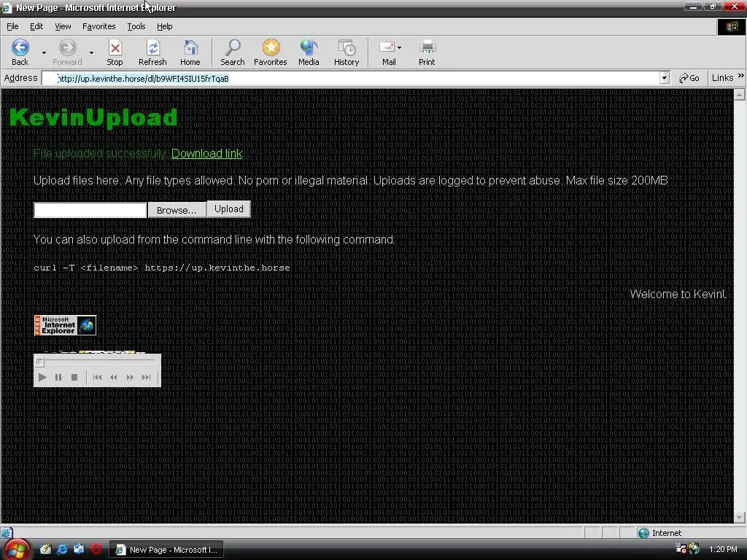The height and width of the screenshot is (560, 747).
Task: Open the View menu
Action: (x=63, y=26)
